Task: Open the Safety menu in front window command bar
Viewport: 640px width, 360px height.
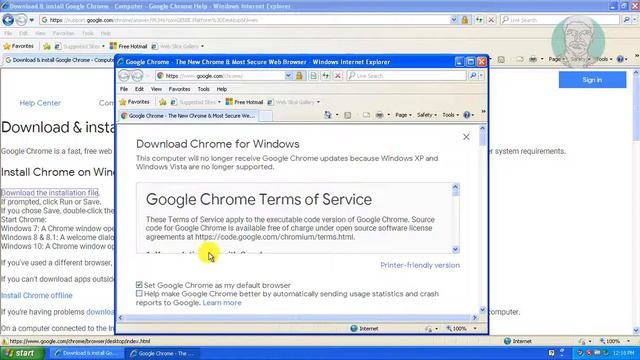Action: [x=427, y=115]
